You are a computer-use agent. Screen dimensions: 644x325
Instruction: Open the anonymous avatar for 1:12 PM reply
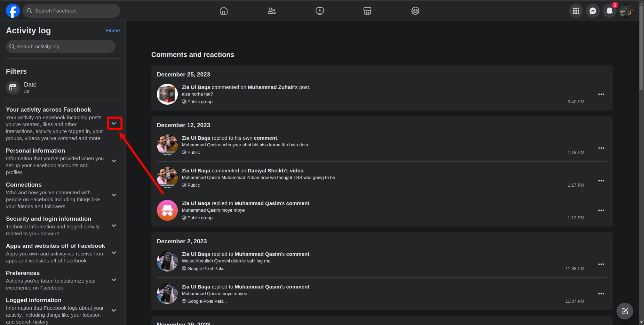point(167,210)
